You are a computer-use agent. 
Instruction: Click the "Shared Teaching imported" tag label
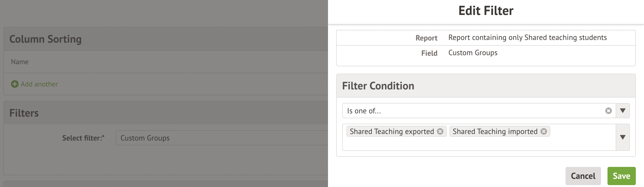[x=495, y=132]
